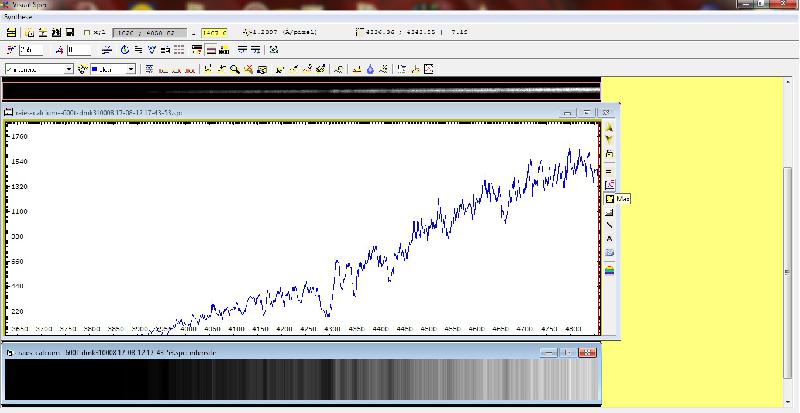Click the dotted grid icon in toolbar
This screenshot has height=413, width=800.
click(179, 50)
